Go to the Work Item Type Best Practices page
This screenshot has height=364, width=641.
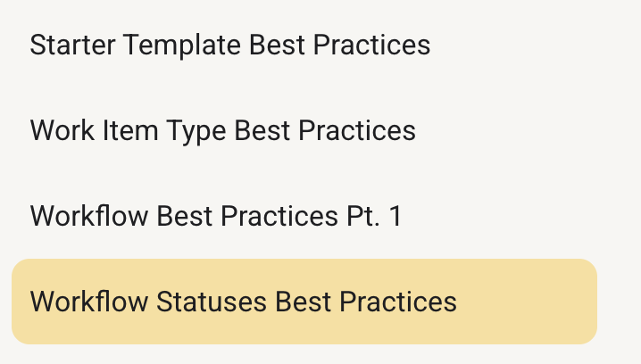point(223,130)
